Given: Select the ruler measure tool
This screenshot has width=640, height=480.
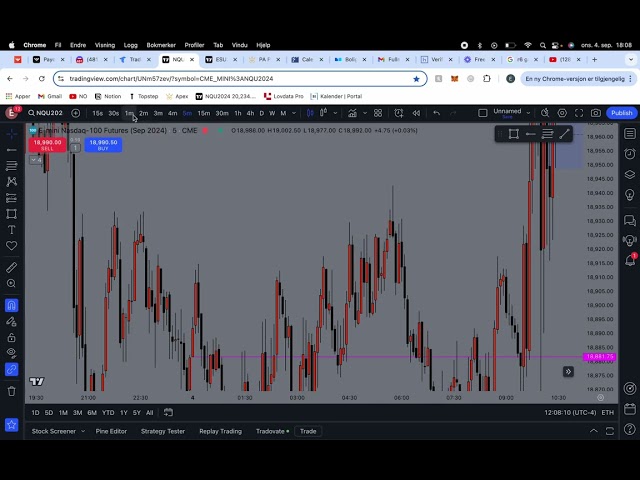Looking at the screenshot, I should click(x=11, y=268).
